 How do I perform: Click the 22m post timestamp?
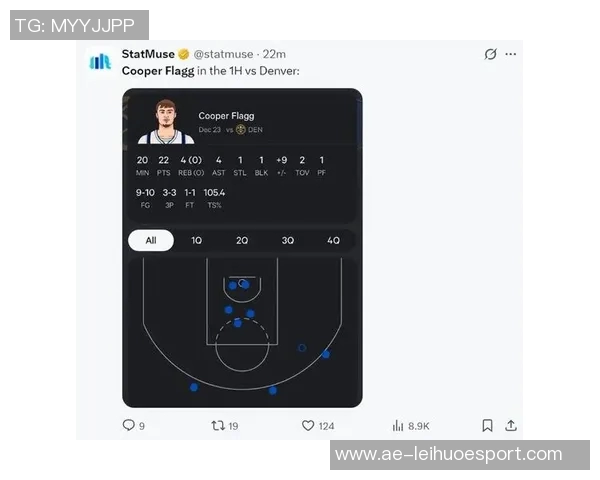point(274,54)
